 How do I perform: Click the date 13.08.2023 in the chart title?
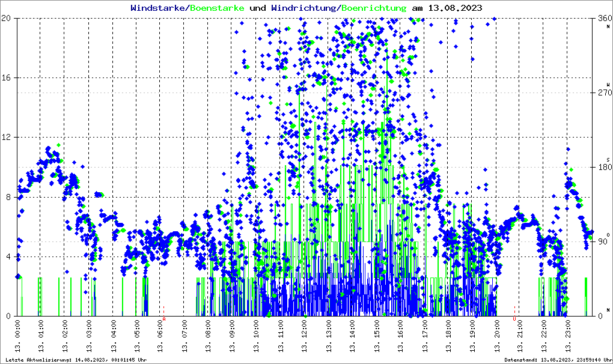coord(454,8)
